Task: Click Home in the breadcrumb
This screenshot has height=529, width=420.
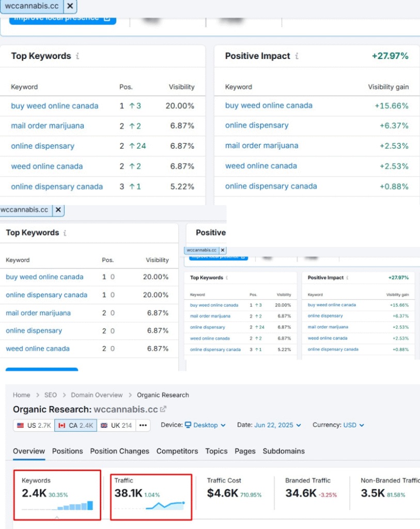Action: (22, 395)
